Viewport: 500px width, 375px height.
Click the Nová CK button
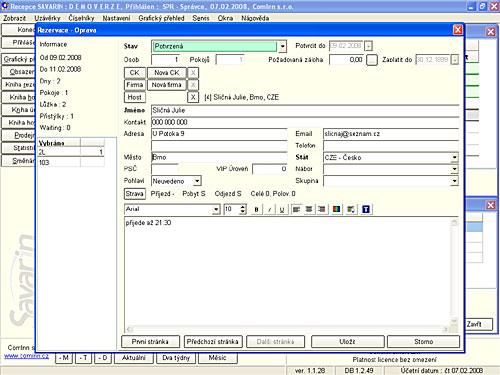[167, 73]
